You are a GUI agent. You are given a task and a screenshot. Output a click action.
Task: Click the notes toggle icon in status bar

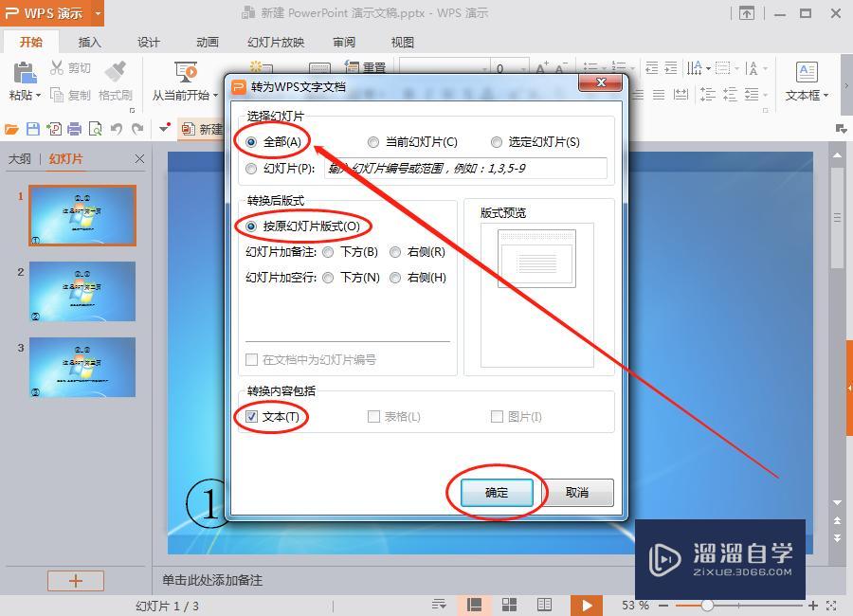[x=439, y=604]
